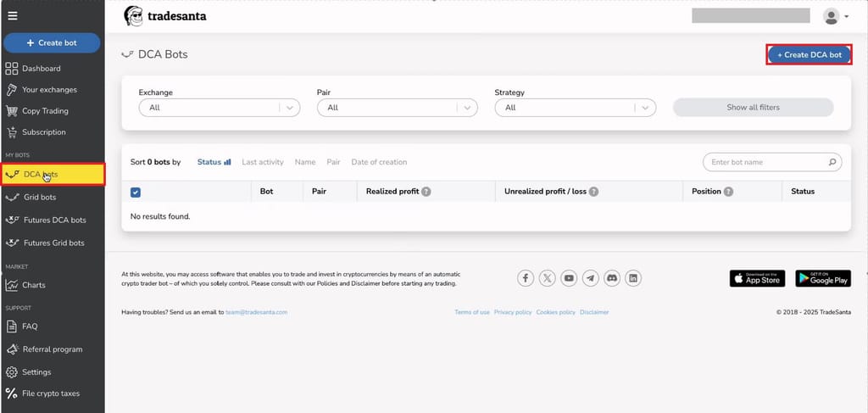Click the Status column header

tap(803, 192)
